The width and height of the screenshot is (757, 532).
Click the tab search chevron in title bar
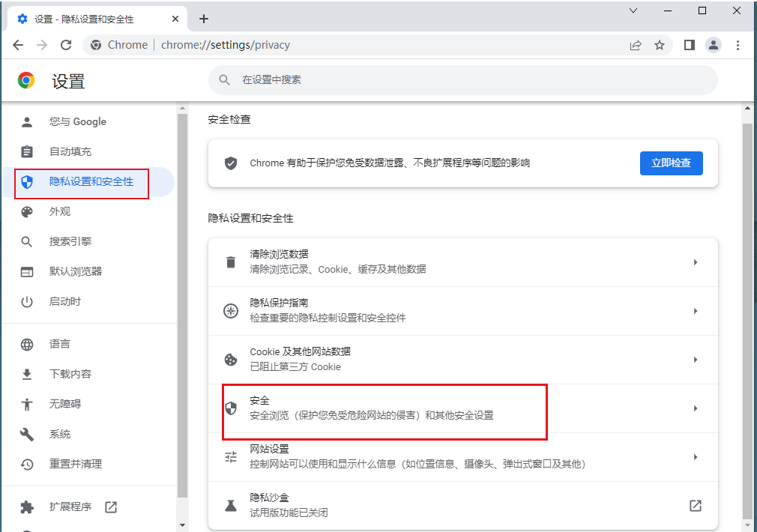coord(633,10)
